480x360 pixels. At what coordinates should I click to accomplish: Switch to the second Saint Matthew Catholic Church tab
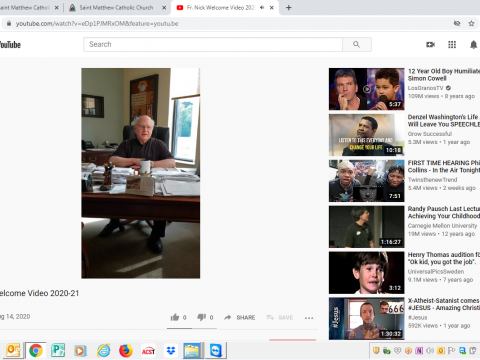pyautogui.click(x=117, y=7)
